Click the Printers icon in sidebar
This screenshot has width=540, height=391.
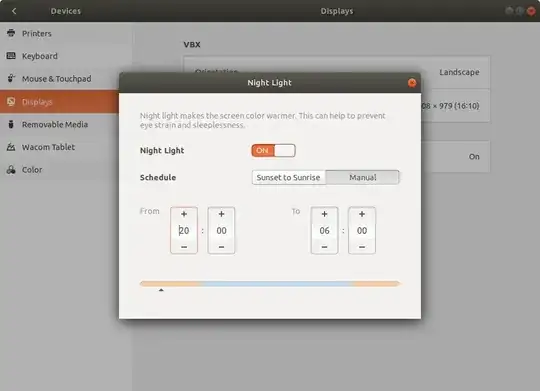pyautogui.click(x=11, y=33)
